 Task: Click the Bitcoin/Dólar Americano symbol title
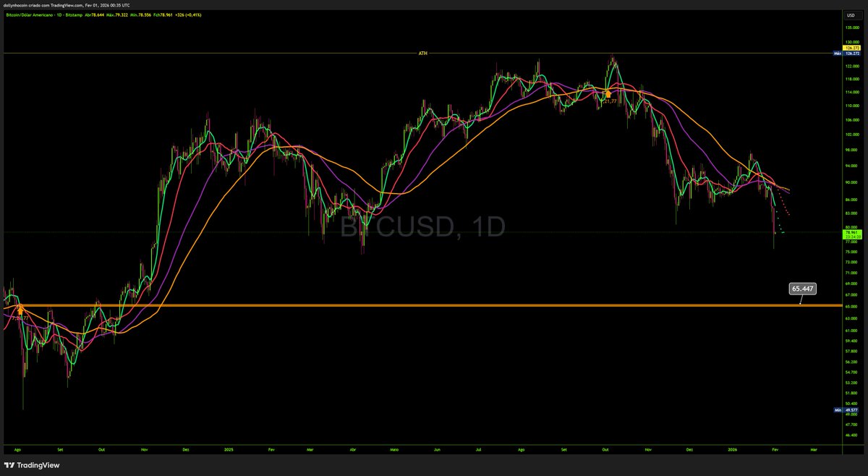click(x=29, y=15)
